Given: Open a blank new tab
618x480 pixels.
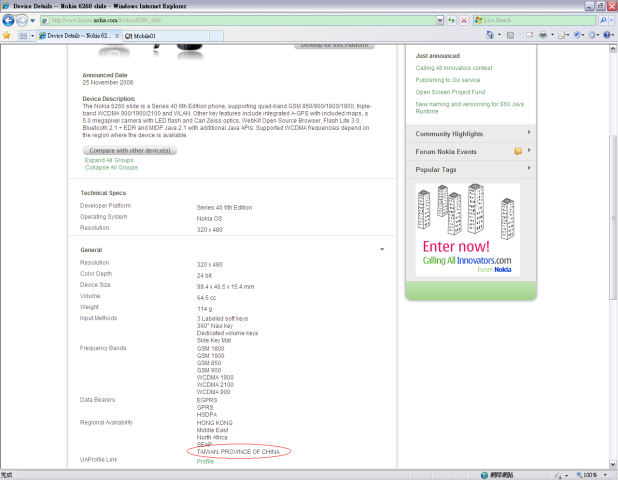Looking at the screenshot, I should coord(216,36).
